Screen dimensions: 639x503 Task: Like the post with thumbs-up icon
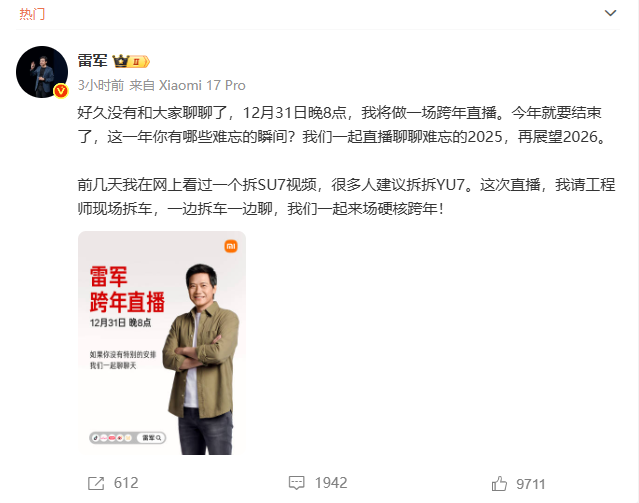499,483
